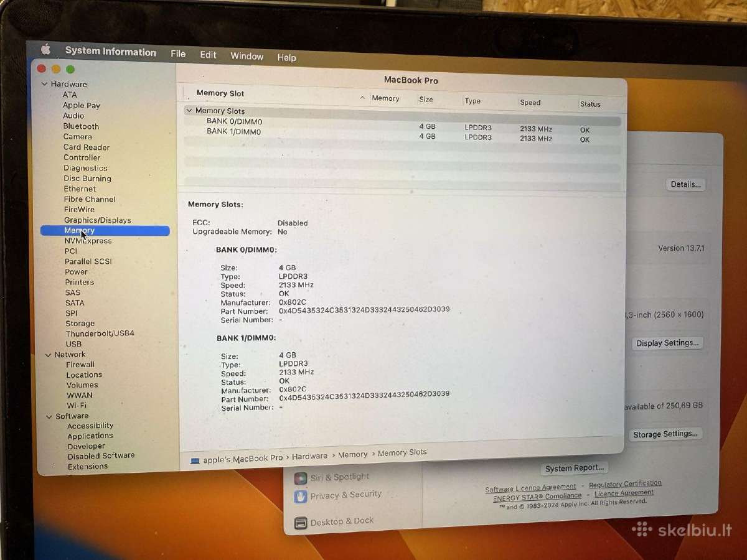Viewport: 747px width, 560px height.
Task: Collapse the Network section in sidebar
Action: [x=49, y=355]
